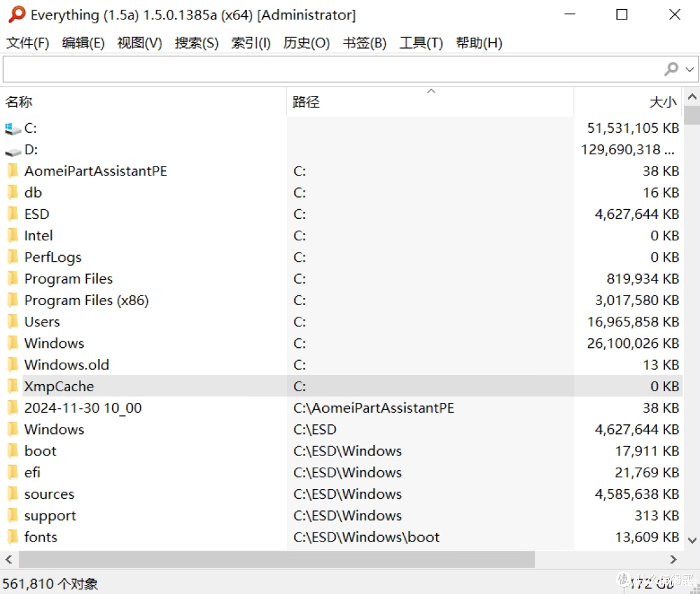Open the 工具(T) menu

click(x=421, y=43)
